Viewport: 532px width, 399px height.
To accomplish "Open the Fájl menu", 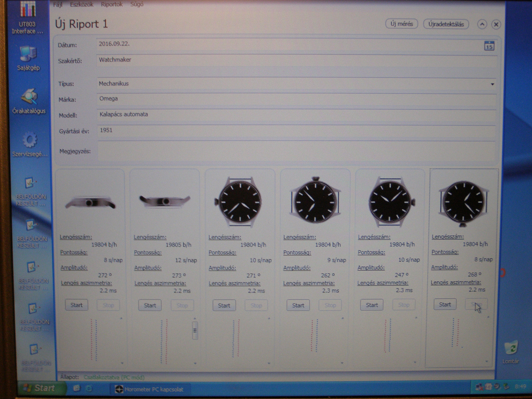I will pyautogui.click(x=58, y=5).
